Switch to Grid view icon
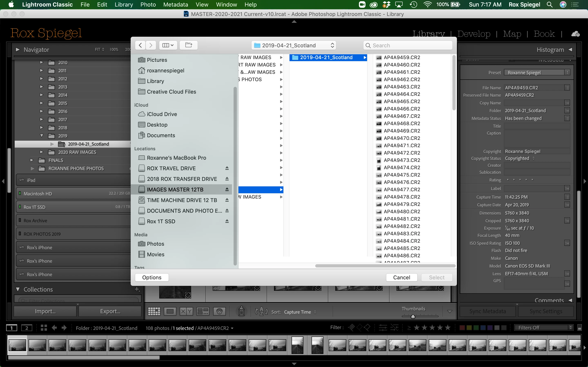Viewport: 588px width, 367px height. [154, 311]
